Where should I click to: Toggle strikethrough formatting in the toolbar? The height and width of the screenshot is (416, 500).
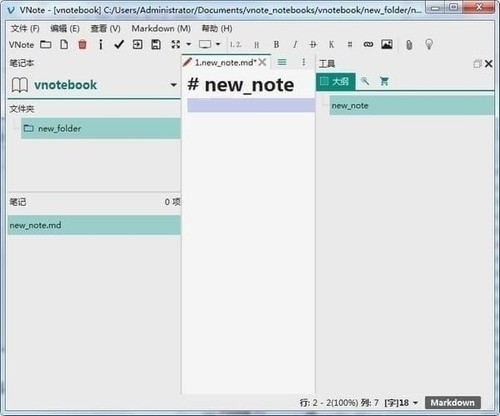pos(313,44)
